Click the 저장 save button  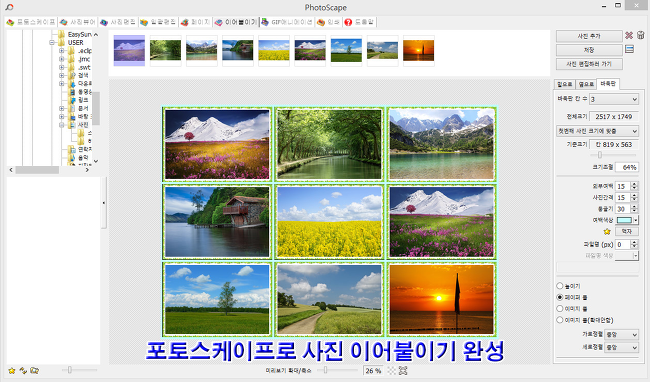point(589,50)
